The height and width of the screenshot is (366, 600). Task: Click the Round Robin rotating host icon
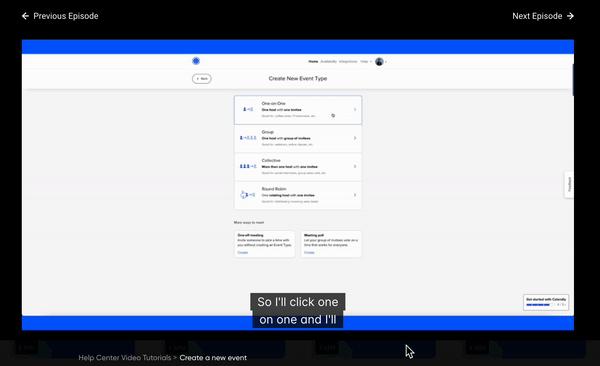247,195
